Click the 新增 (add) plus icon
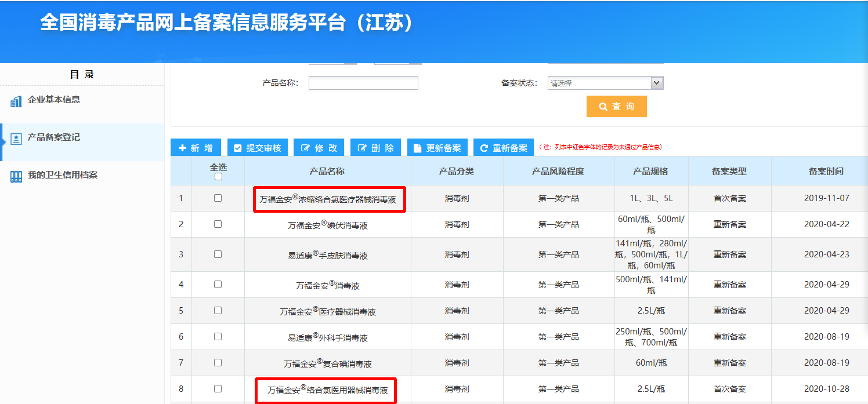868x404 pixels. [181, 147]
